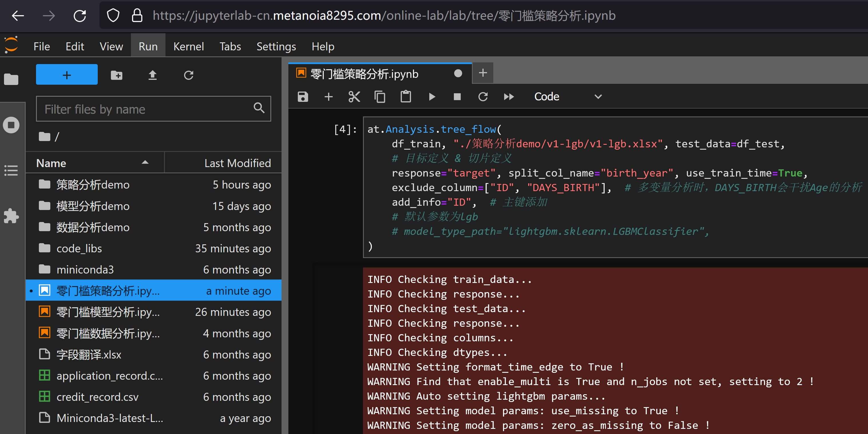Copy the selected cell
868x434 pixels.
(380, 97)
